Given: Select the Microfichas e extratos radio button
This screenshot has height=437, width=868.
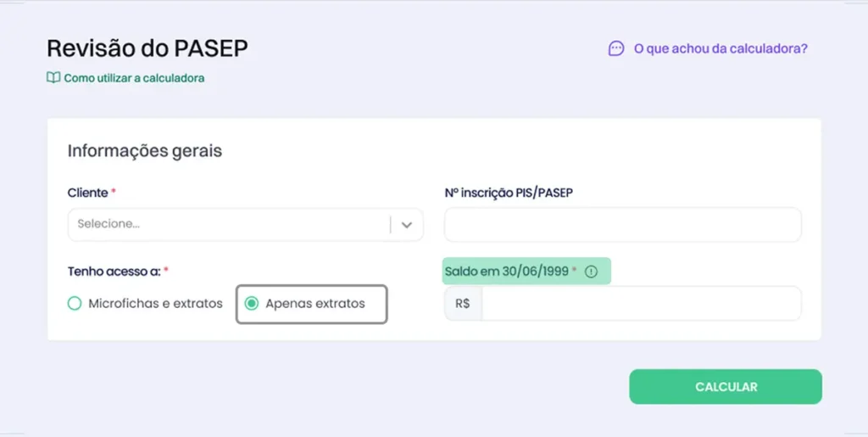Looking at the screenshot, I should tap(75, 303).
